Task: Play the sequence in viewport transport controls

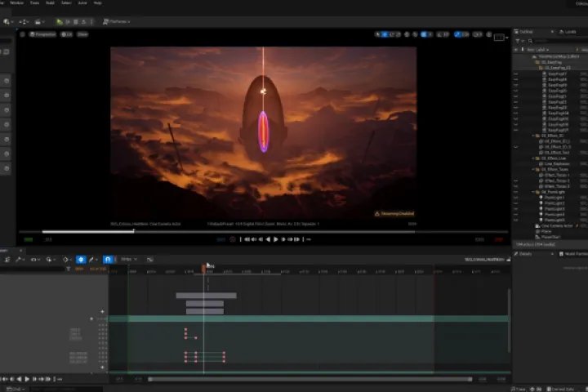Action: click(x=276, y=239)
